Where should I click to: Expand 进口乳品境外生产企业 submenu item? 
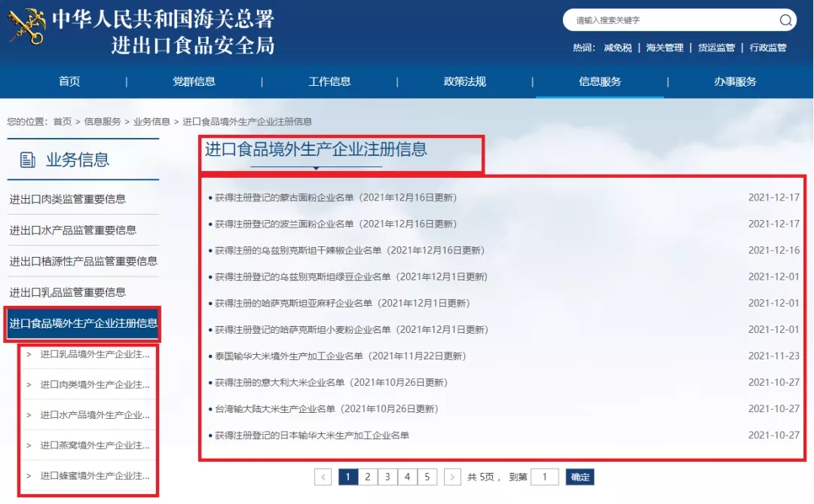(x=94, y=354)
